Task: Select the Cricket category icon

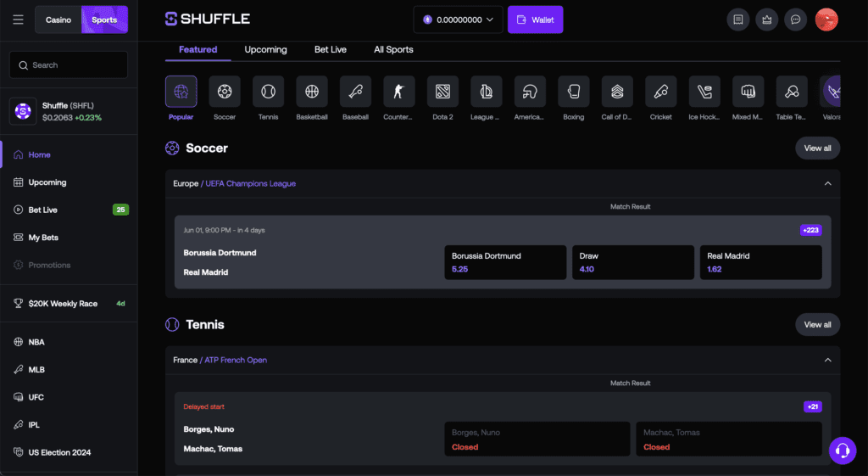Action: (661, 92)
